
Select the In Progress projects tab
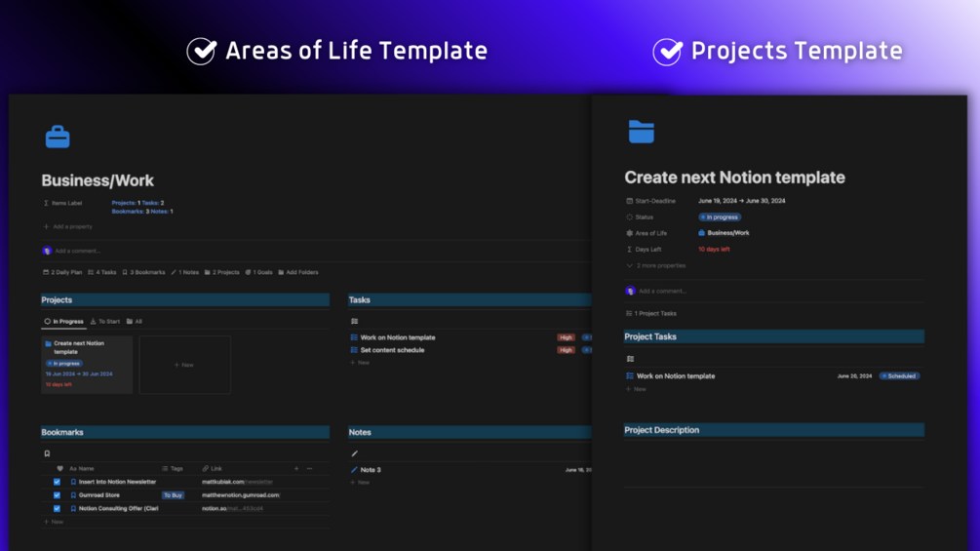(63, 321)
